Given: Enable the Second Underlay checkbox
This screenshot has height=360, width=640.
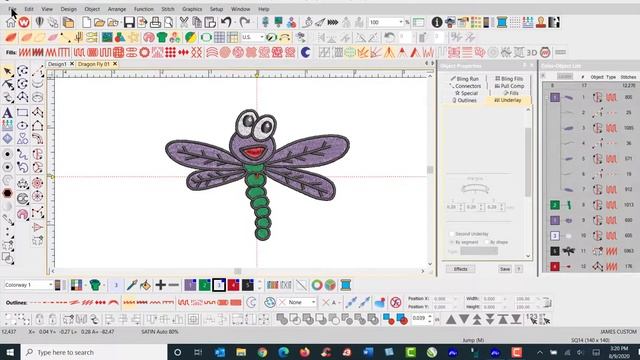Looking at the screenshot, I should click(x=452, y=234).
